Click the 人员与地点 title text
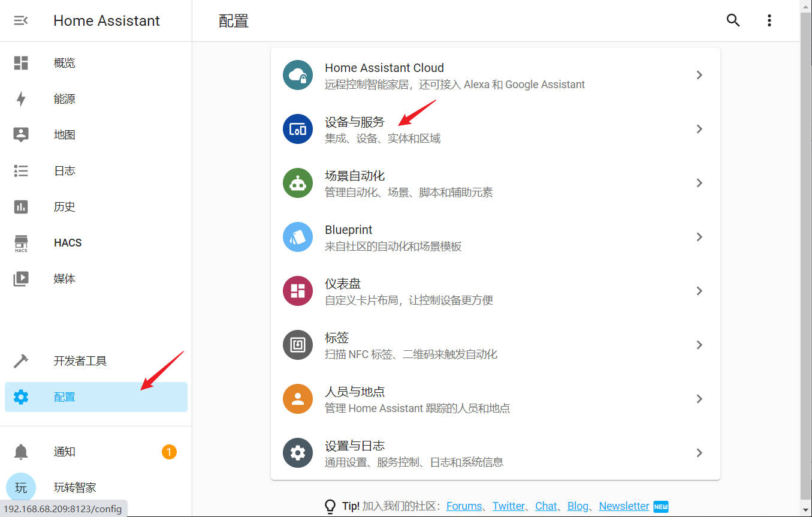 click(x=355, y=392)
